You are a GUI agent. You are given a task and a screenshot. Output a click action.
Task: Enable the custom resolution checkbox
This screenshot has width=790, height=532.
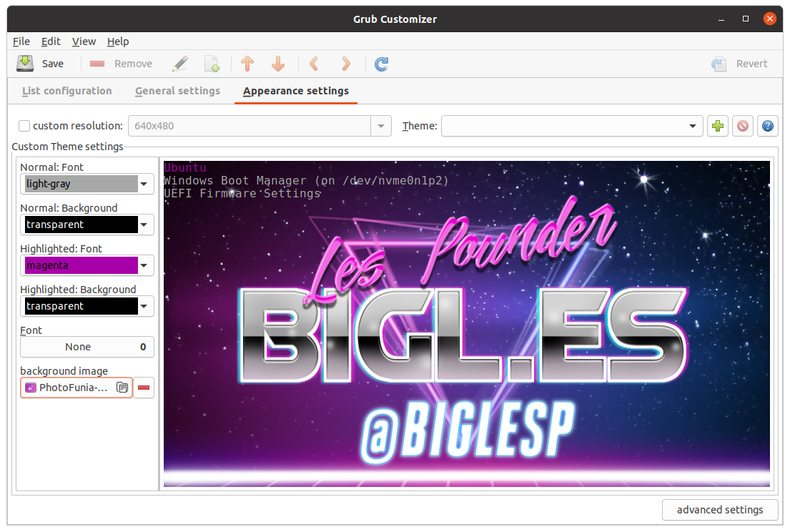click(24, 126)
